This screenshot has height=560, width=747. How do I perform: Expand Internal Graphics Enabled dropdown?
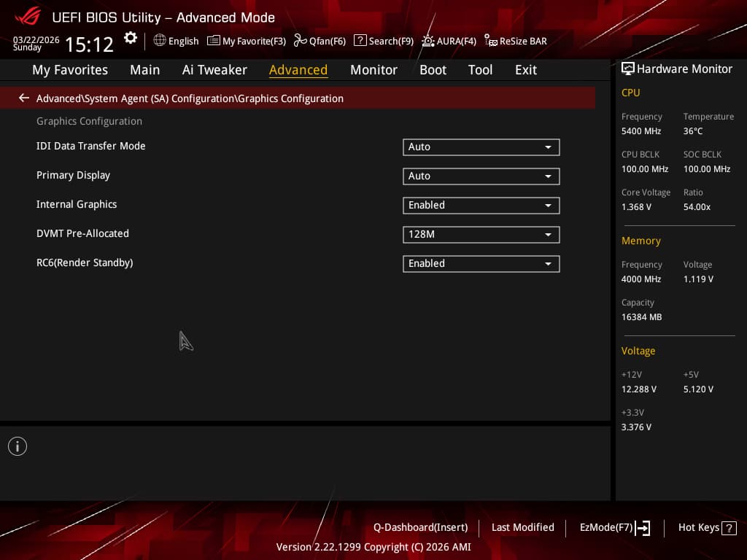tap(481, 205)
